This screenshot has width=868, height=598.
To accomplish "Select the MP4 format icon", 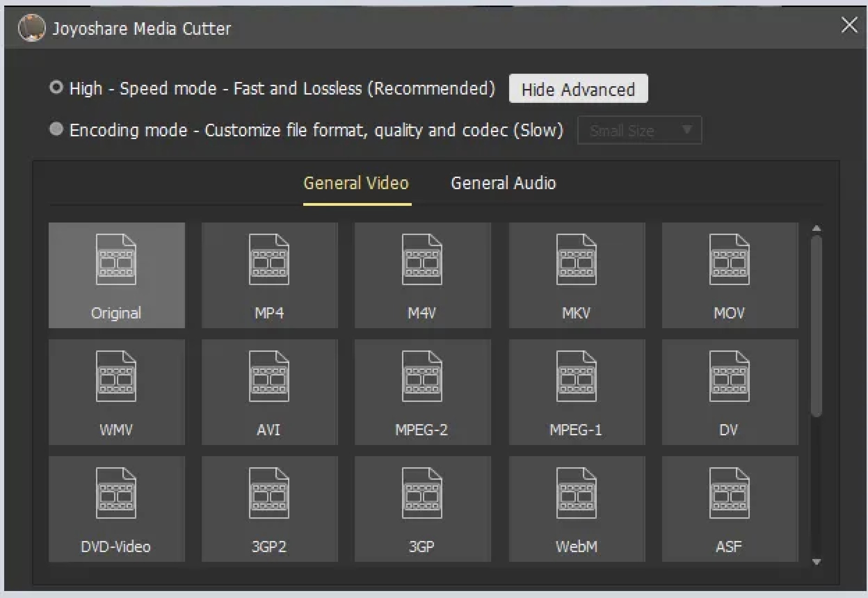I will click(269, 275).
